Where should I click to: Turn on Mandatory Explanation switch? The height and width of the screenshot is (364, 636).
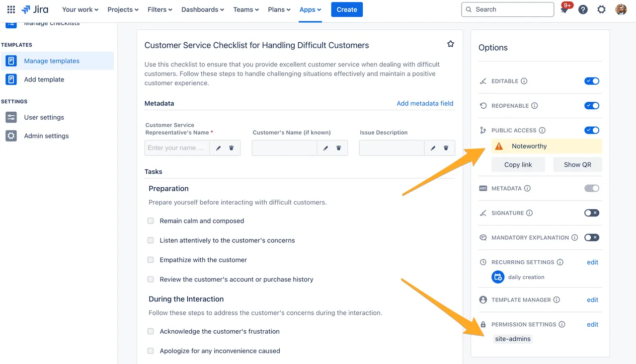coord(591,237)
